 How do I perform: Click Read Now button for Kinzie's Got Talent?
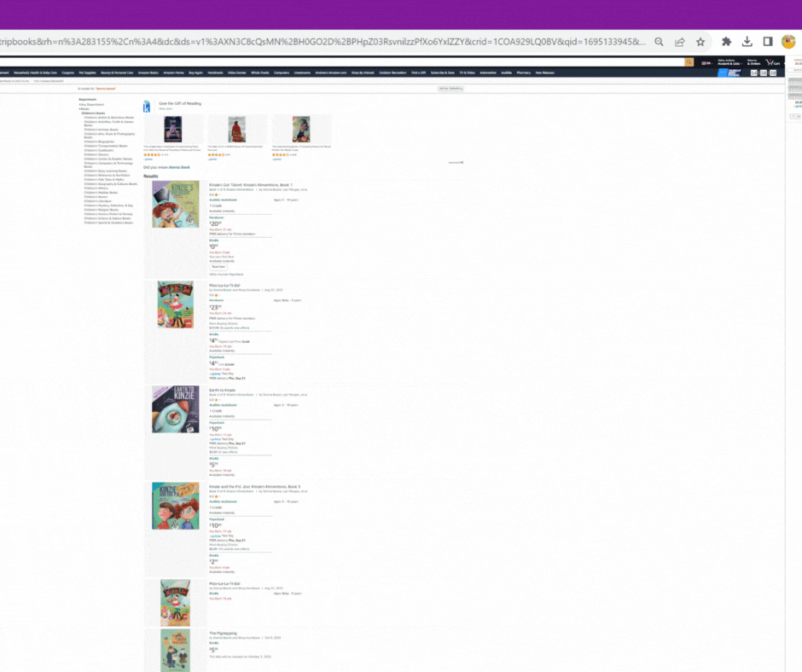218,267
